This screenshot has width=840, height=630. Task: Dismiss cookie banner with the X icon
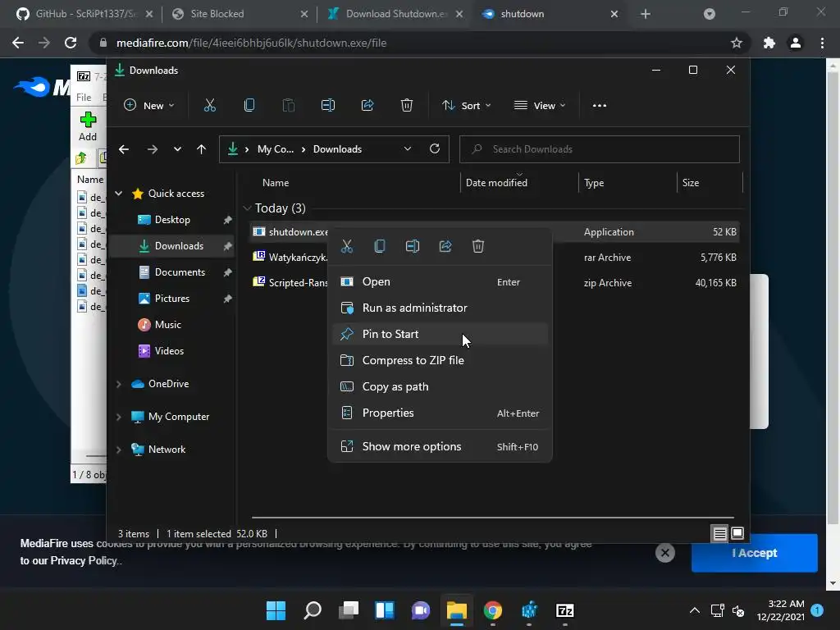pos(664,553)
